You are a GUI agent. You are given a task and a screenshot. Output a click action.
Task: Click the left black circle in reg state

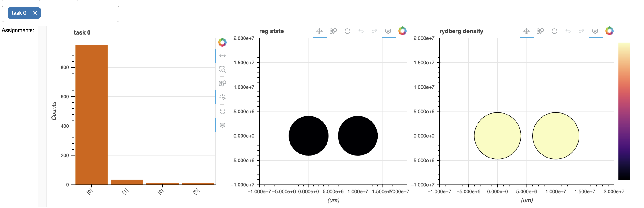pos(308,136)
